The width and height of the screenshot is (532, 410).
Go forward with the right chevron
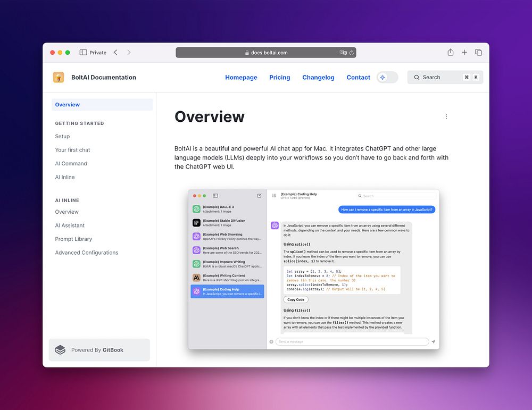coord(129,52)
